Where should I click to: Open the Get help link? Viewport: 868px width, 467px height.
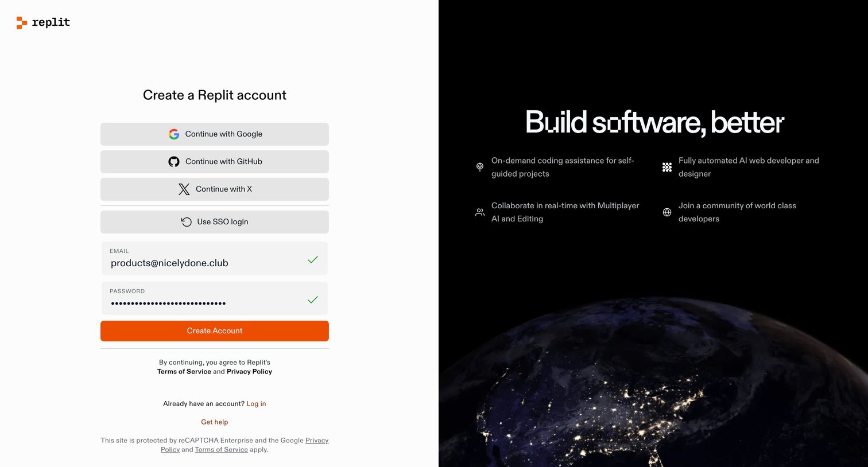(x=215, y=422)
